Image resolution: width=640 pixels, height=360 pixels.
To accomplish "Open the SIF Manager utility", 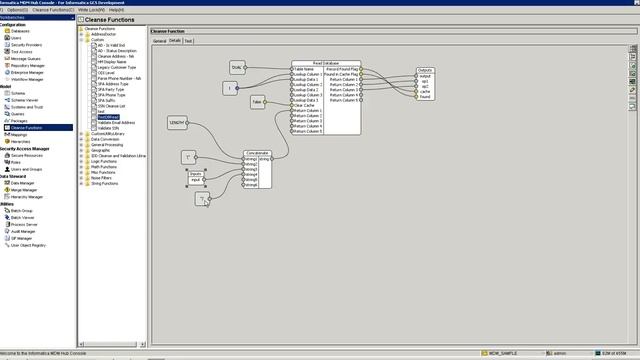I will [21, 239].
